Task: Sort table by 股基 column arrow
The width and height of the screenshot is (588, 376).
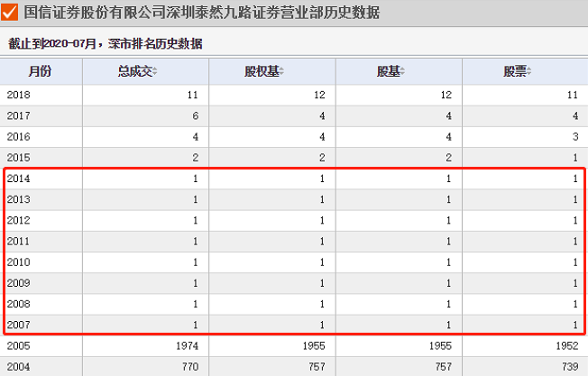Action: pos(402,71)
